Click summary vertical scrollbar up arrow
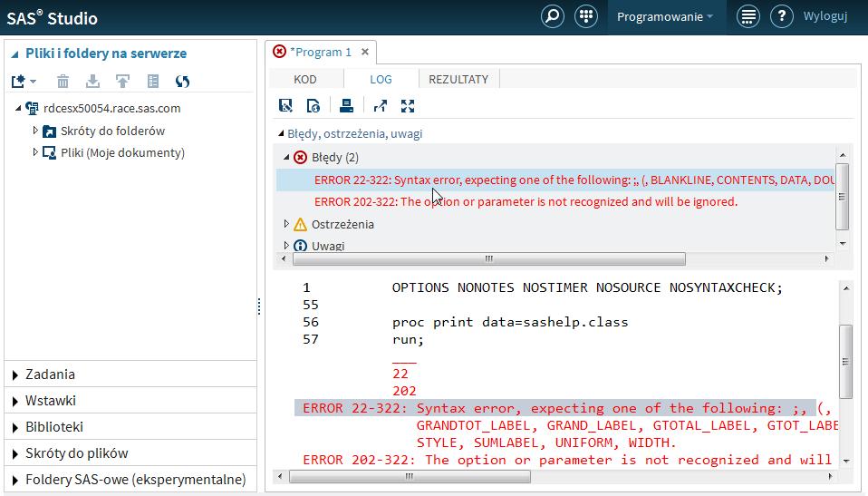This screenshot has height=496, width=868. click(843, 155)
